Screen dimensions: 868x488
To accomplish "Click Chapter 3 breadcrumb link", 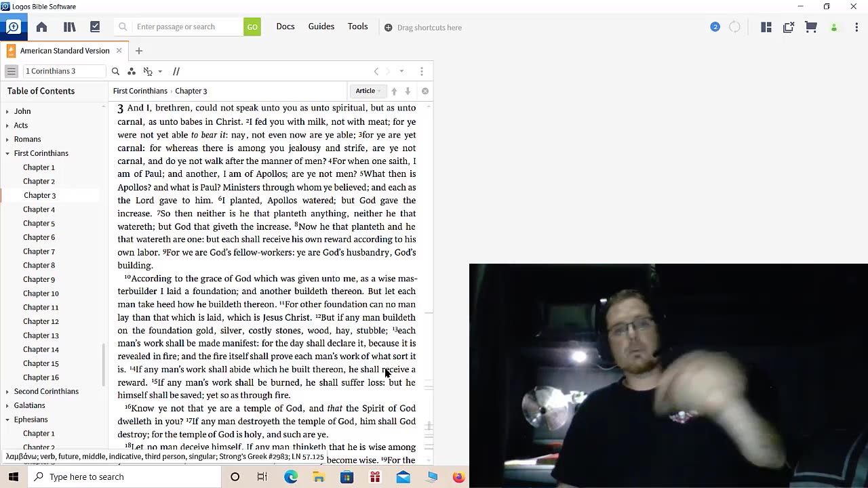I will pyautogui.click(x=191, y=91).
